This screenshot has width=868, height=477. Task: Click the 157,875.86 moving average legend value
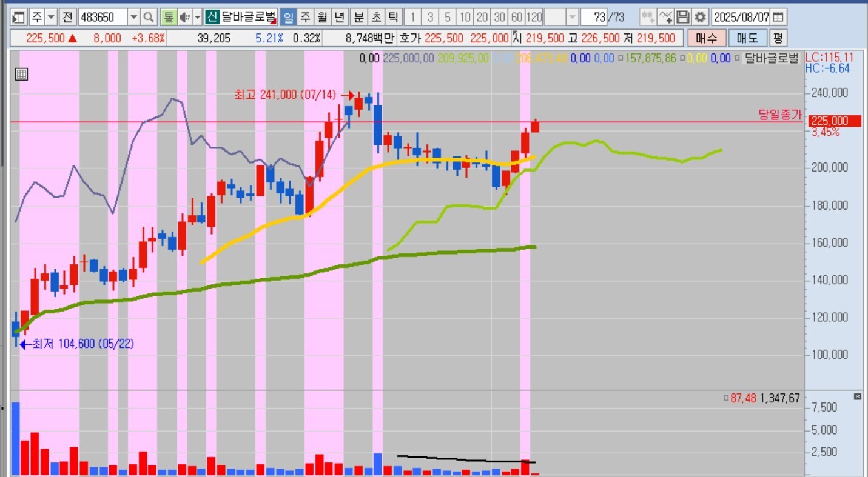651,59
